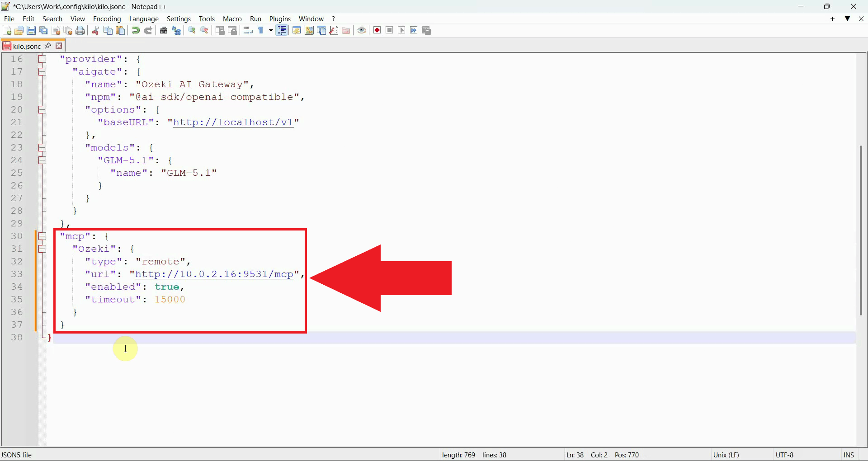Collapse the "provider" block on line 16

tap(42, 59)
